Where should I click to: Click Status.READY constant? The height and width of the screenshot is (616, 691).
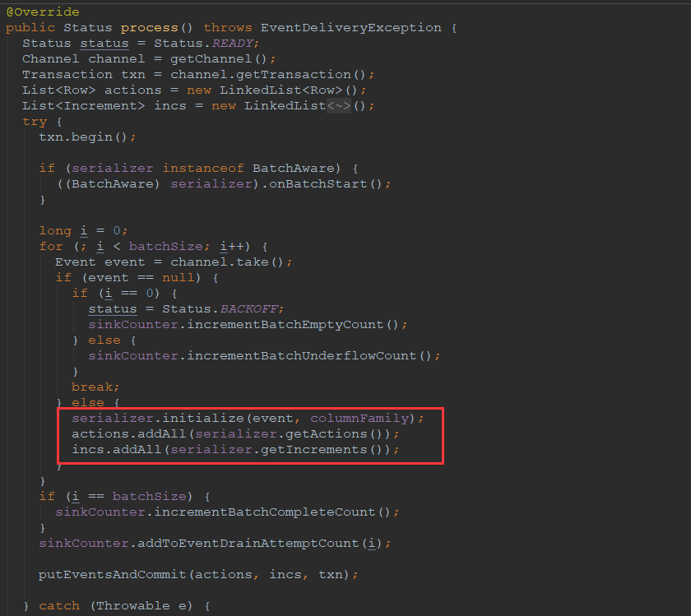(x=204, y=44)
